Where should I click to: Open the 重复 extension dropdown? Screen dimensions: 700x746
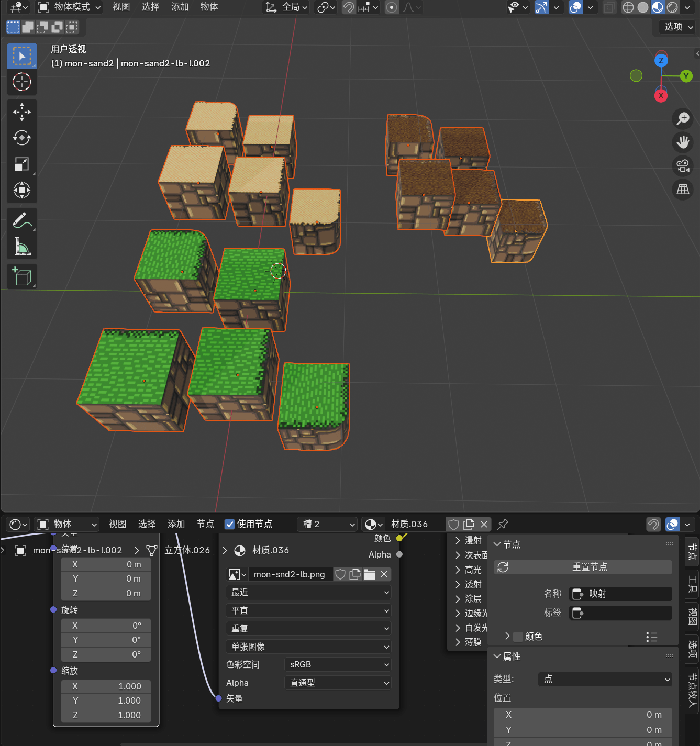click(x=309, y=628)
